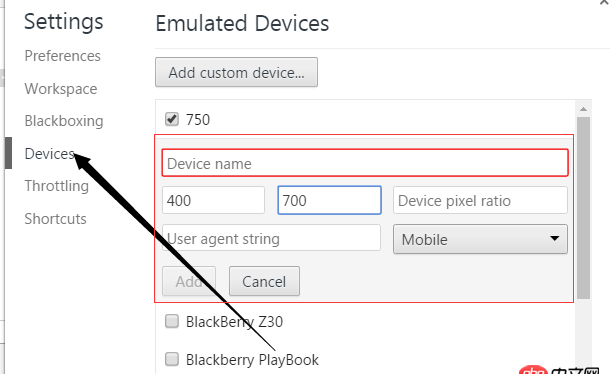The height and width of the screenshot is (374, 610).
Task: Go to the Blackboxing settings tab
Action: coord(64,121)
